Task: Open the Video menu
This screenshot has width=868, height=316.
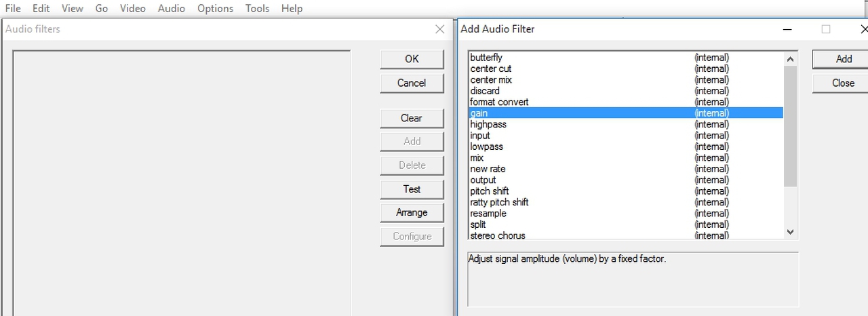Action: click(x=133, y=8)
